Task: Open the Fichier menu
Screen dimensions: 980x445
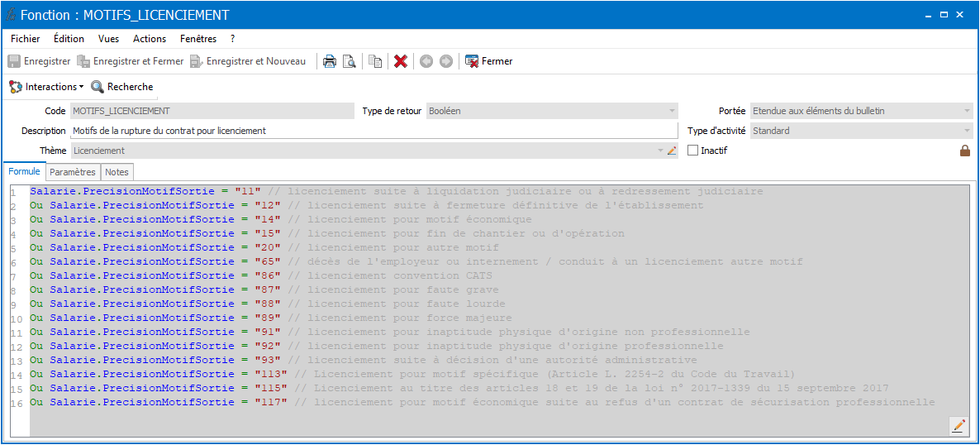Action: (26, 39)
